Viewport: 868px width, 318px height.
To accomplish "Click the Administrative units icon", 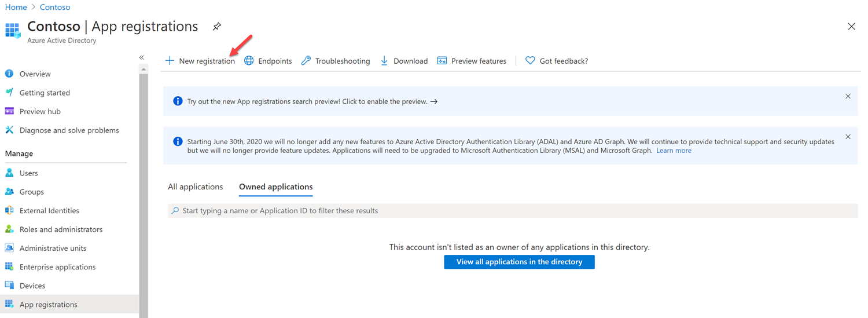I will [9, 248].
